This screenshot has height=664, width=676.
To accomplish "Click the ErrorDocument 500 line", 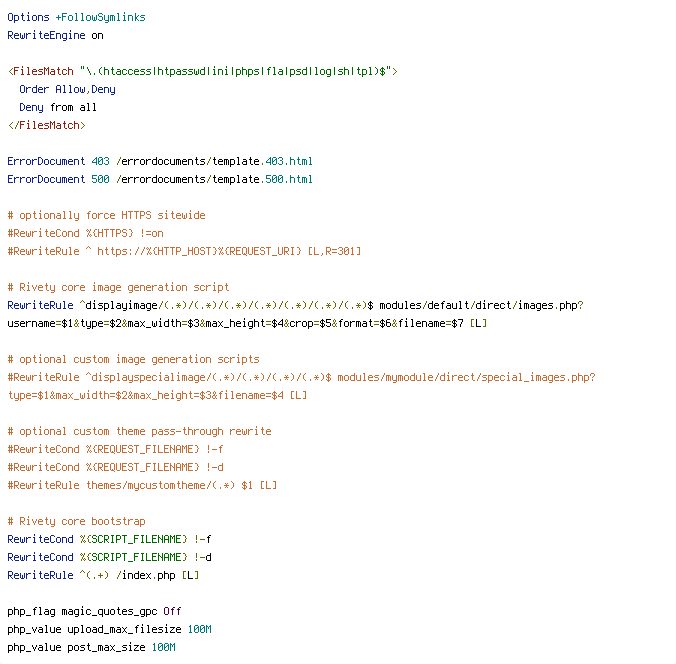I will pos(160,179).
